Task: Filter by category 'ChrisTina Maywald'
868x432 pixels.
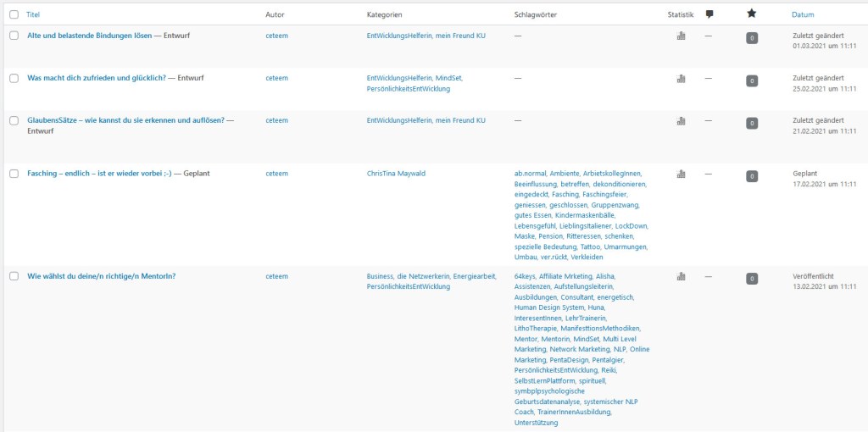Action: [x=396, y=174]
